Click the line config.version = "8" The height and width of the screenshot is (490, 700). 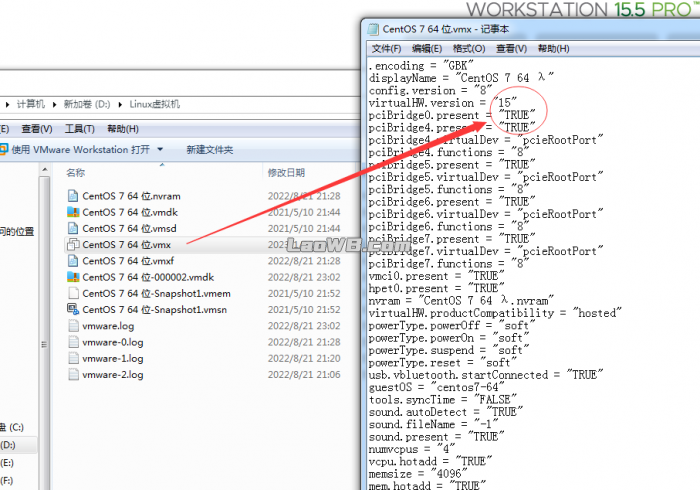point(430,90)
